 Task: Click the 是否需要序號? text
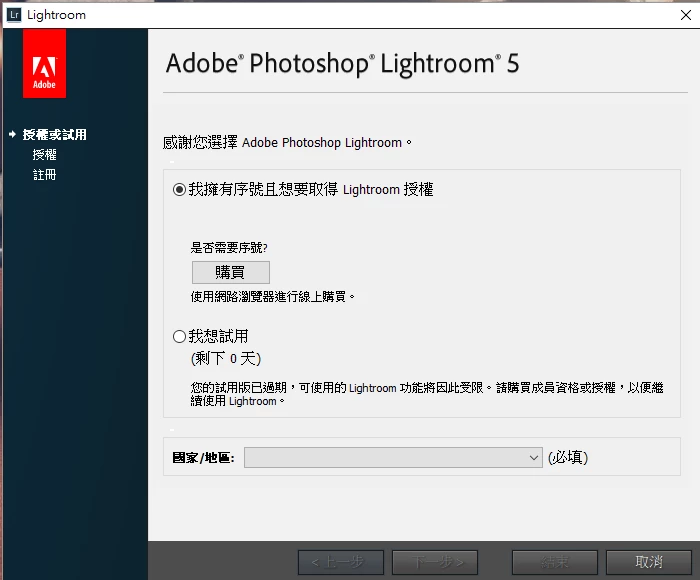pos(229,247)
